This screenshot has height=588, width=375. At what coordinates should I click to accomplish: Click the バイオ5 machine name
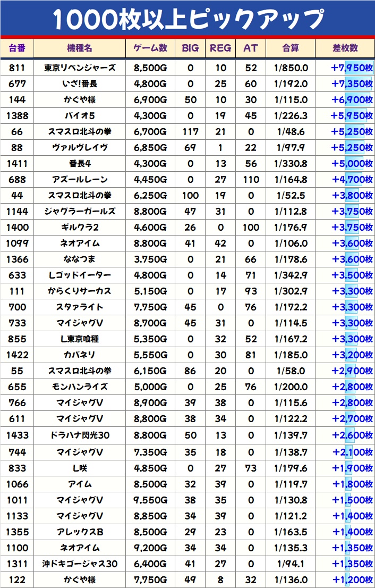pos(80,116)
